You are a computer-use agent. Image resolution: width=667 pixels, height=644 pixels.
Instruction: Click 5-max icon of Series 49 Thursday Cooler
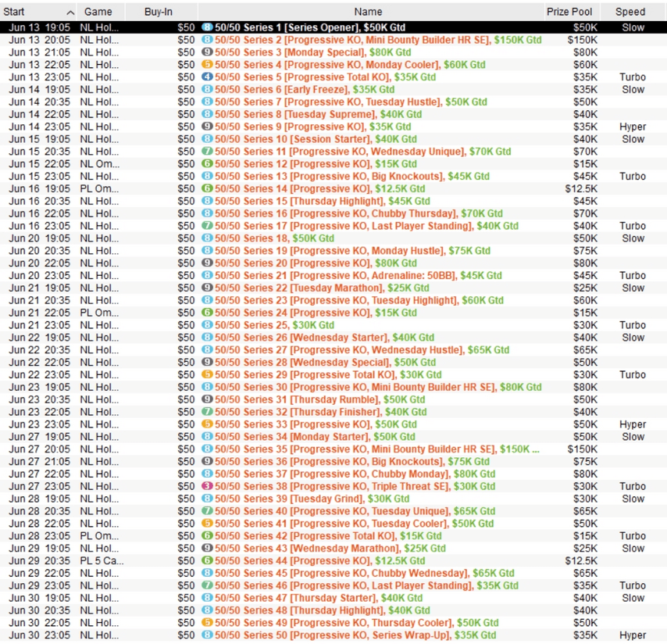click(x=207, y=622)
